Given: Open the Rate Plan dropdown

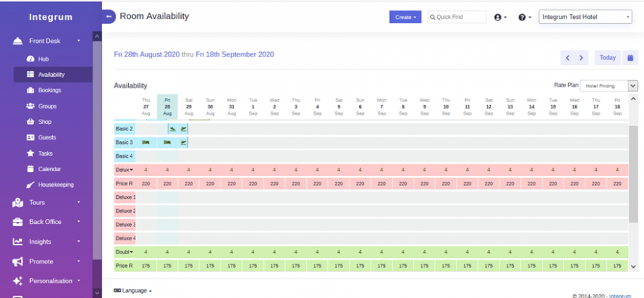Looking at the screenshot, I should 609,86.
